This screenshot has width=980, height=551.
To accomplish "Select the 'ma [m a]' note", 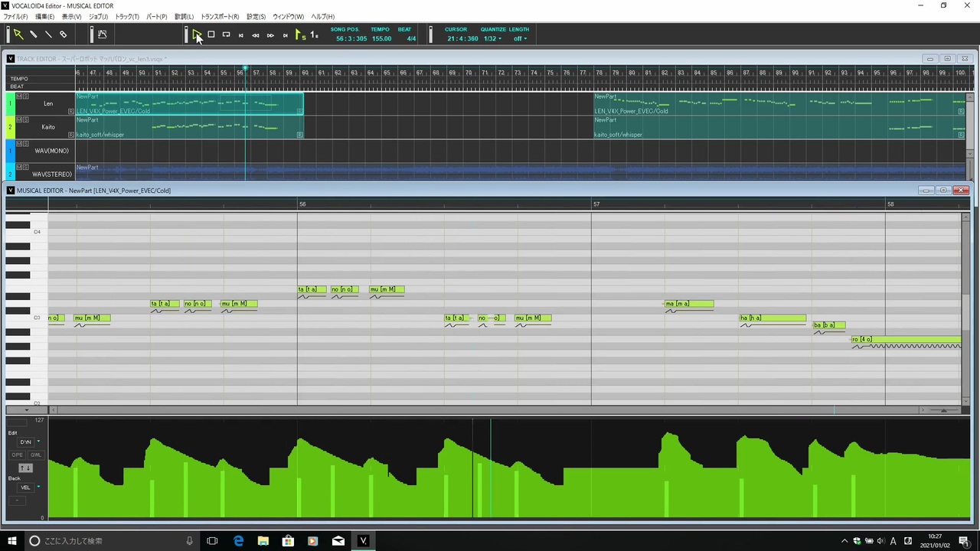I will [689, 304].
